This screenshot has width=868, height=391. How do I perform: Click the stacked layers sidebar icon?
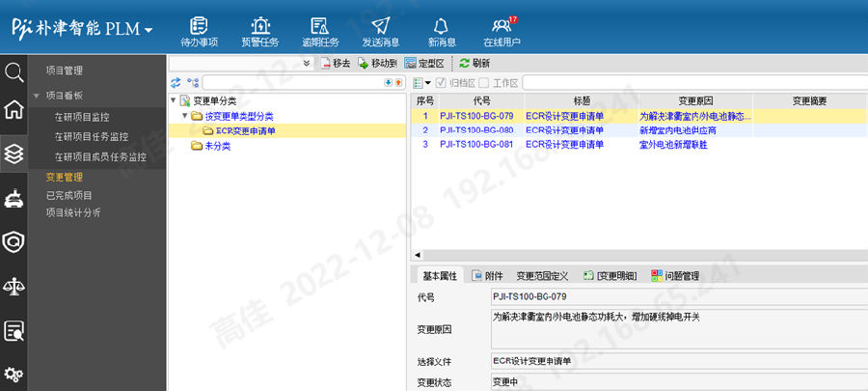click(14, 154)
